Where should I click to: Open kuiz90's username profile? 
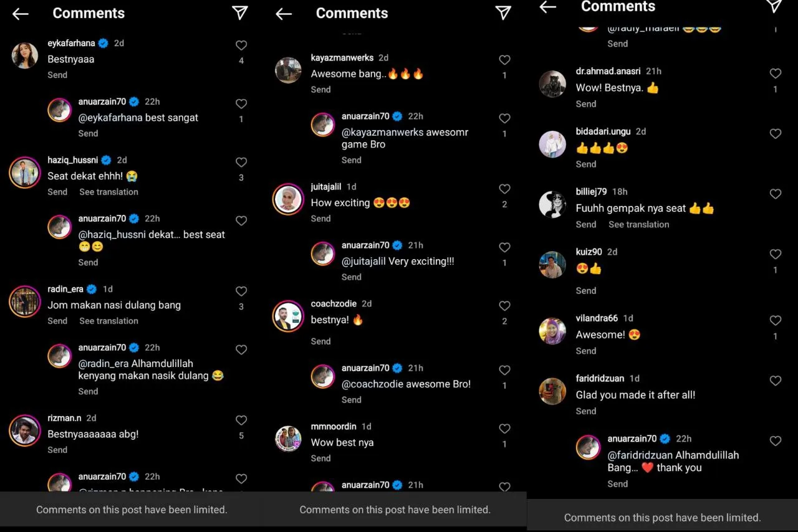point(589,252)
